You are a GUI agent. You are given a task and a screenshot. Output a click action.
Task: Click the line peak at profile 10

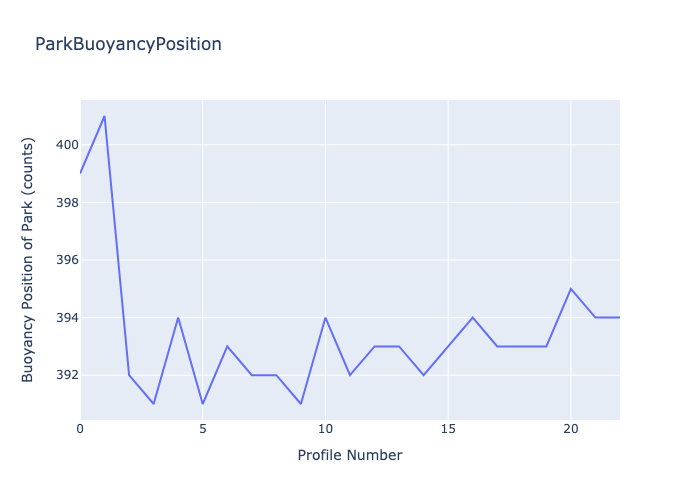click(325, 318)
